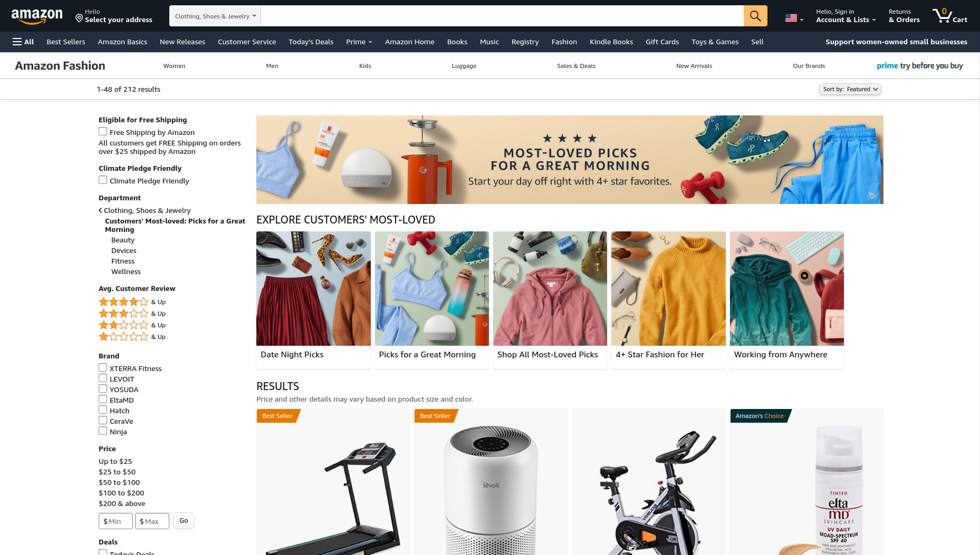The height and width of the screenshot is (555, 980).
Task: Tick the LEVOIT brand checkbox
Action: (103, 378)
